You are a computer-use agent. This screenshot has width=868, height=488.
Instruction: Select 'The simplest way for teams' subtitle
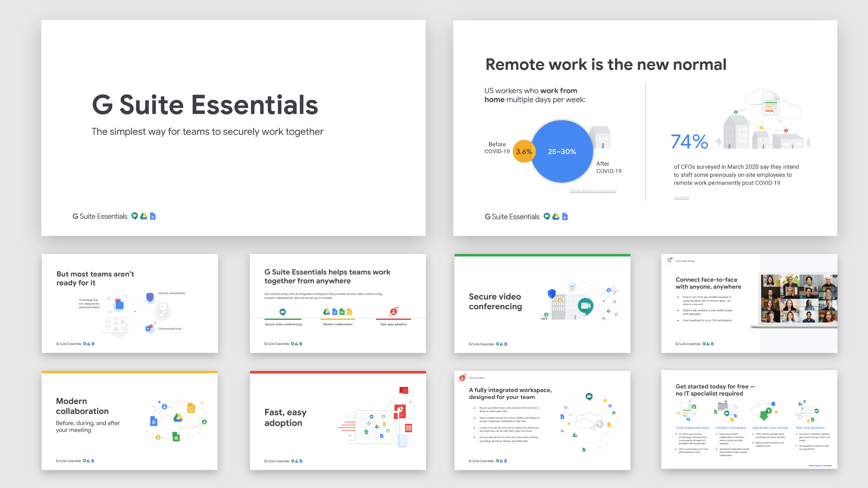tap(207, 131)
